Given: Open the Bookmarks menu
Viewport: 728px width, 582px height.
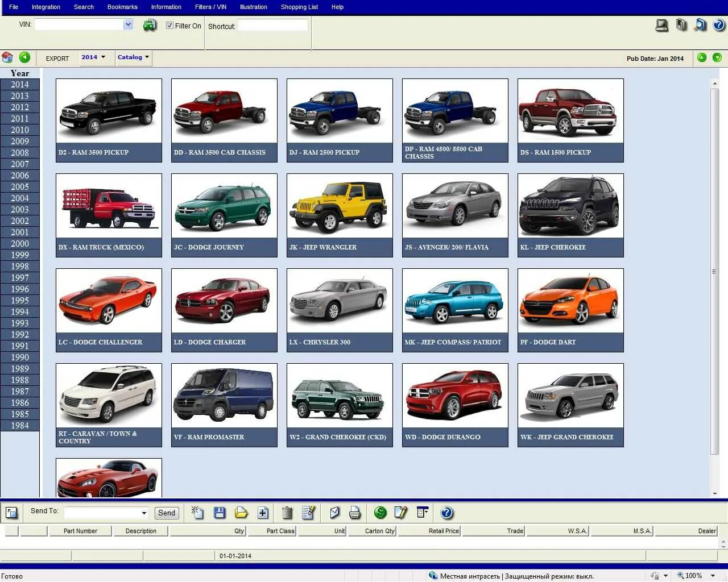Looking at the screenshot, I should (x=122, y=7).
